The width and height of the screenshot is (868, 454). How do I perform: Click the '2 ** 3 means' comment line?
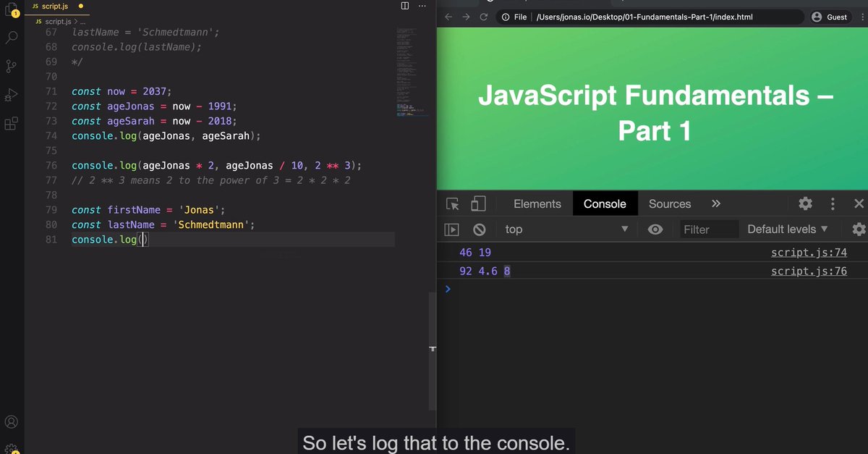coord(211,180)
